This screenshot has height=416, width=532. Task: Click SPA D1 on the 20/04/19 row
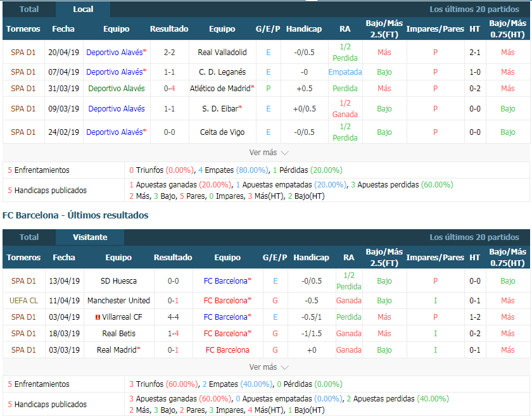tap(23, 53)
